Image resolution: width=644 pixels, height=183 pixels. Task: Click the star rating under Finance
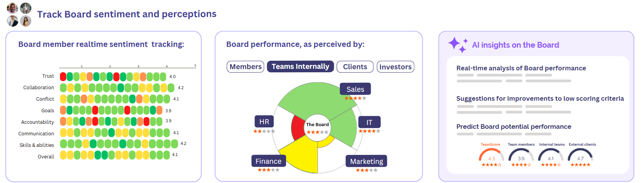pos(268,170)
